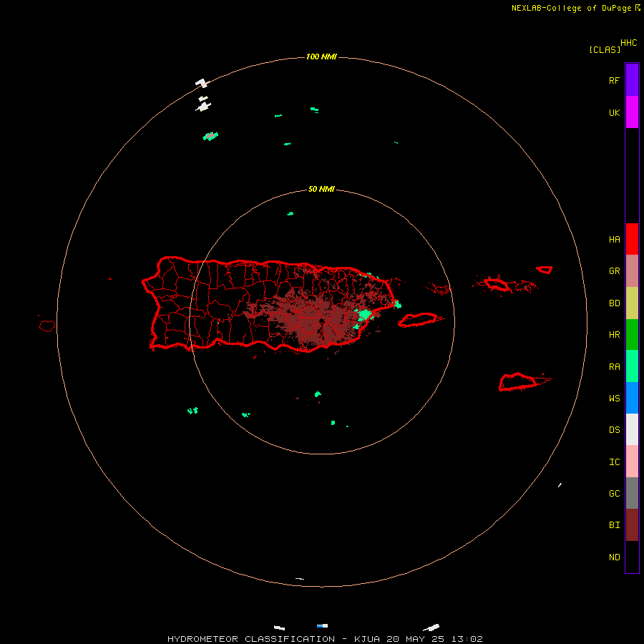This screenshot has height=644, width=644.
Task: Click the DS legend label
Action: point(614,430)
